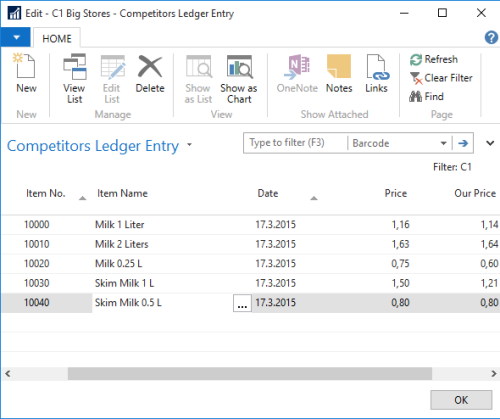
Task: Sort by the Item No. column header
Action: coord(46,193)
